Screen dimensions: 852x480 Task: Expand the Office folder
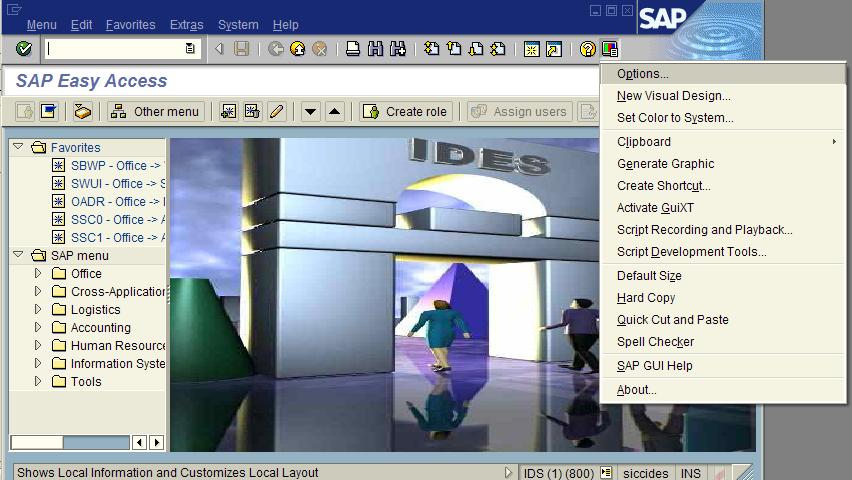tap(37, 273)
